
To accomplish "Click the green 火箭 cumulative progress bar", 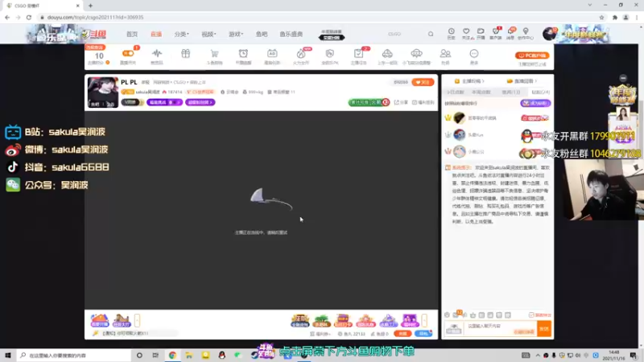I will click(369, 102).
